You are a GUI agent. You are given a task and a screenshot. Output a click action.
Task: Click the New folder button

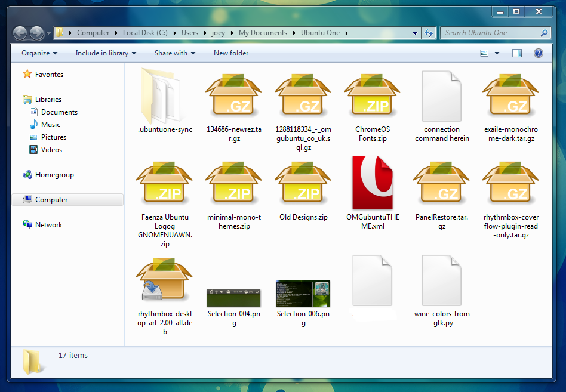click(x=231, y=53)
